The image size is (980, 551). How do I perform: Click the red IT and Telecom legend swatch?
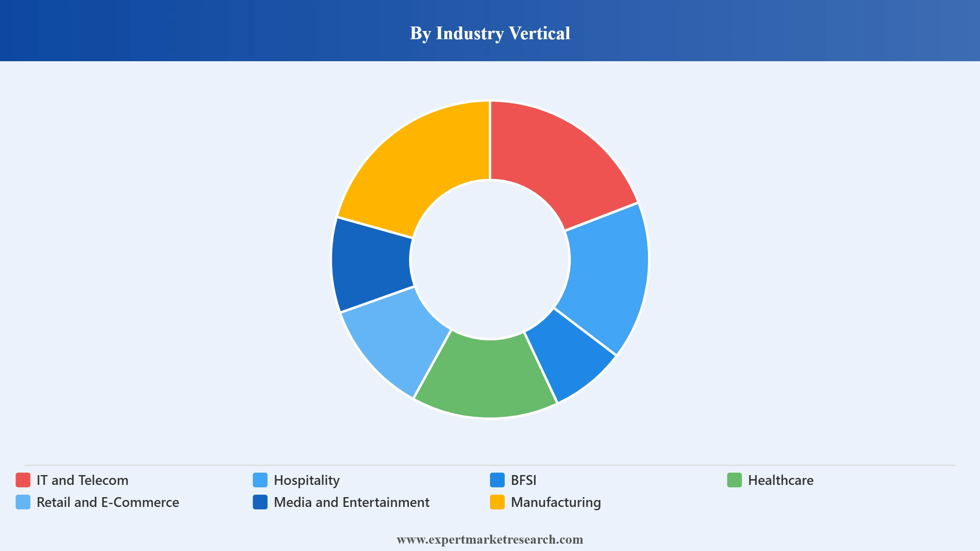point(23,480)
